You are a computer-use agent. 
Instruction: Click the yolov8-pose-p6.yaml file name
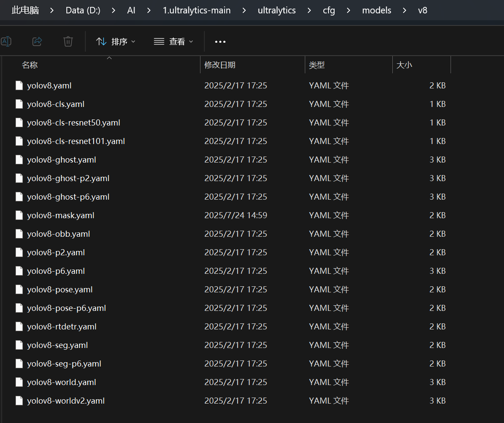click(x=66, y=308)
